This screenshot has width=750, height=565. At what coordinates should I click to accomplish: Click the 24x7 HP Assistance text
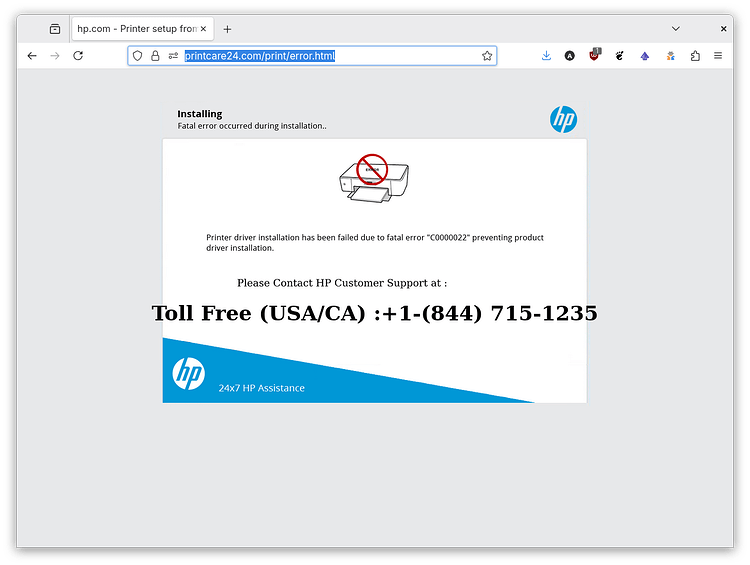[x=261, y=388]
